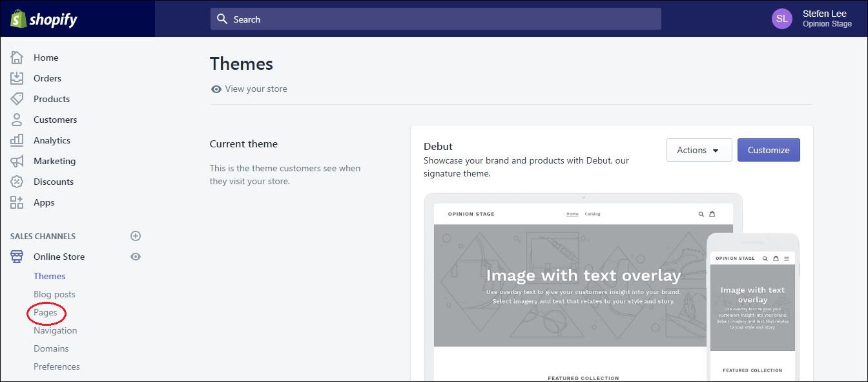Select Pages in the Online Store menu
Image resolution: width=868 pixels, height=382 pixels.
point(46,312)
